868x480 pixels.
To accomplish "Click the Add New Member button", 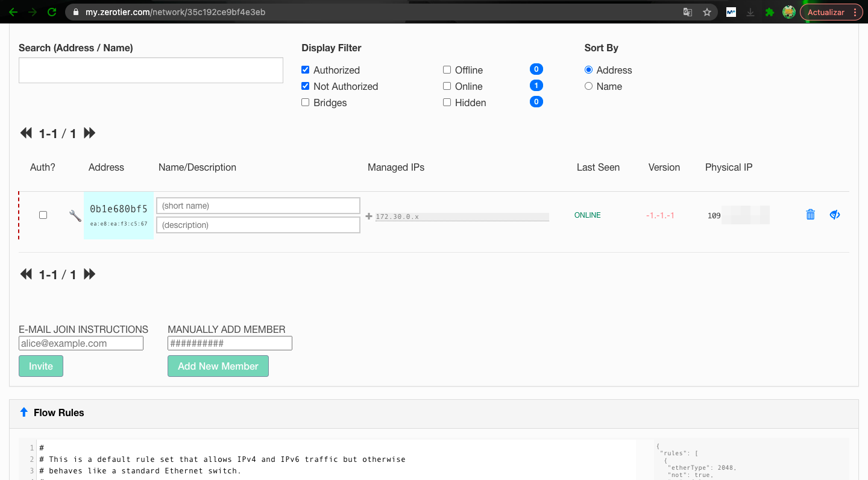I will pos(218,366).
